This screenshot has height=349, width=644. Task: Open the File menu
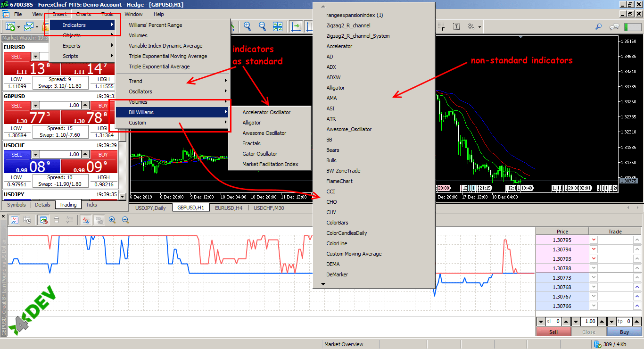click(x=18, y=14)
